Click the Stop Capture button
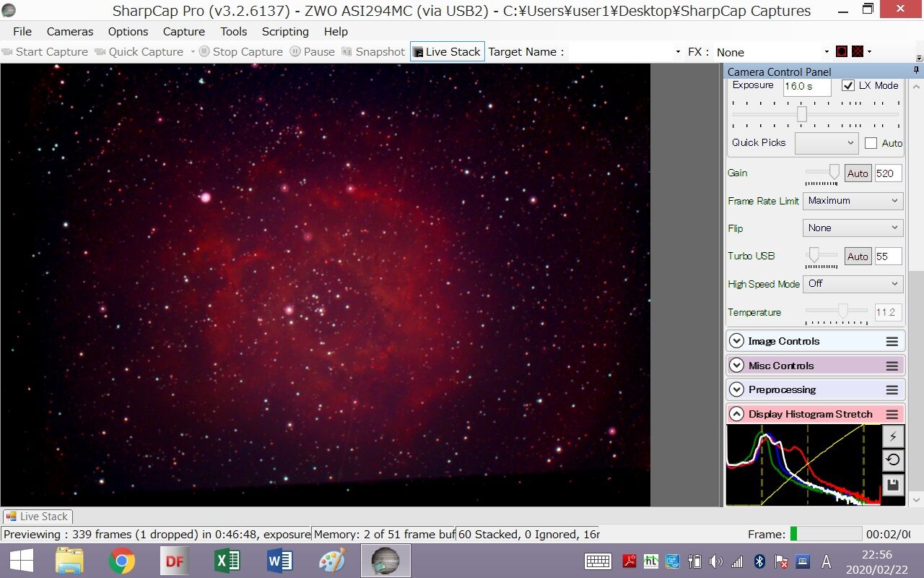 pos(240,52)
